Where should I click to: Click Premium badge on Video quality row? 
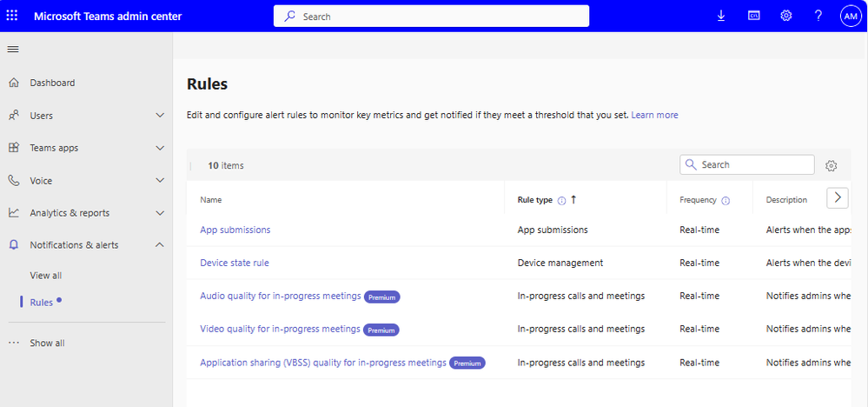click(x=381, y=330)
